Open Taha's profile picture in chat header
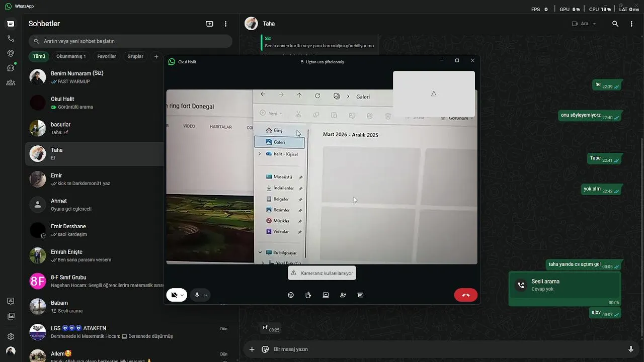This screenshot has height=362, width=644. (x=251, y=24)
